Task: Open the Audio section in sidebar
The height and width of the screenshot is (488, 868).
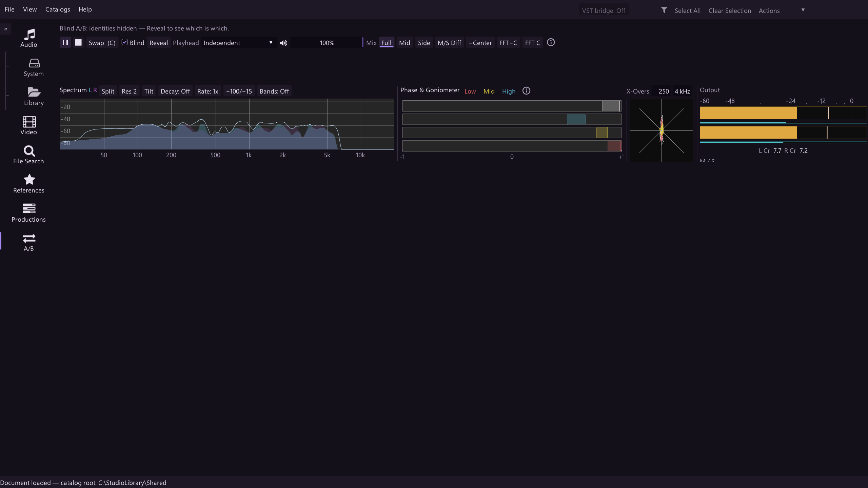Action: pos(29,38)
